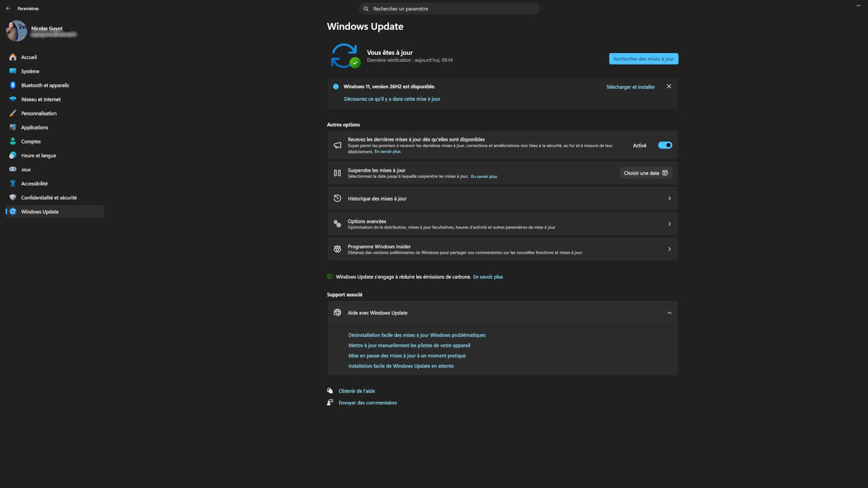Click the gears icon for Options avancées
The image size is (868, 488).
click(x=337, y=224)
